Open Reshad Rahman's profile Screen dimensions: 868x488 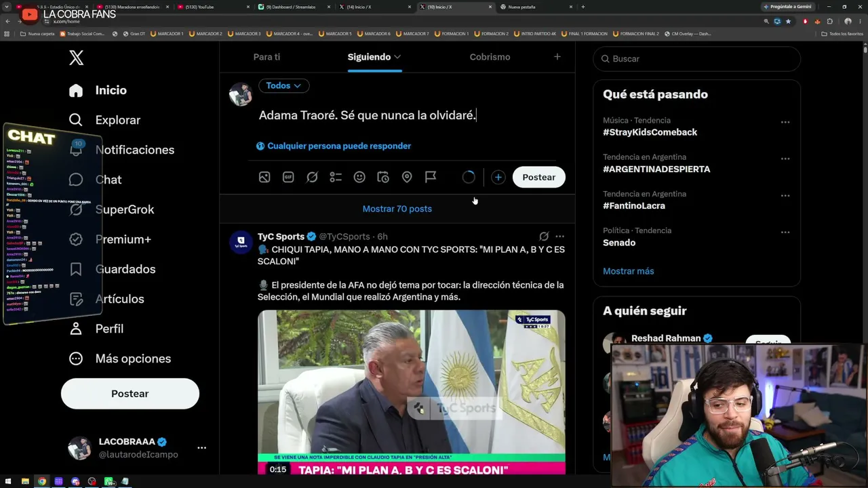(666, 338)
